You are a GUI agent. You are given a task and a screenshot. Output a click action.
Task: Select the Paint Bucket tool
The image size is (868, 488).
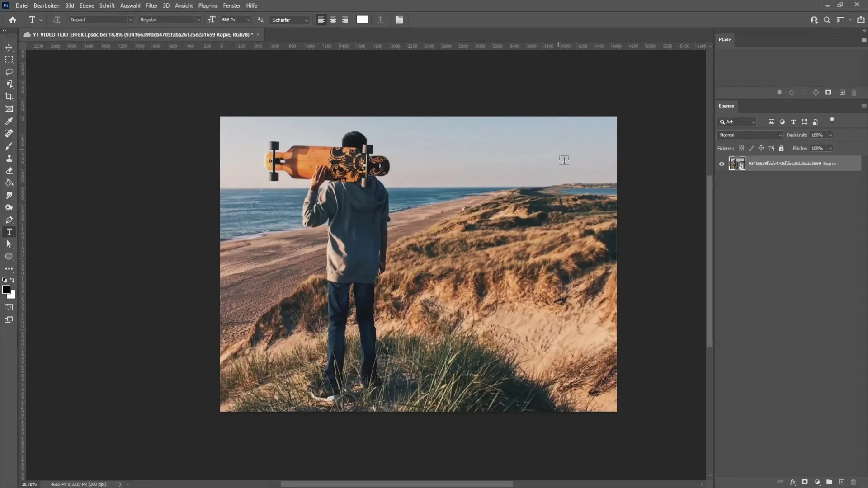(9, 183)
